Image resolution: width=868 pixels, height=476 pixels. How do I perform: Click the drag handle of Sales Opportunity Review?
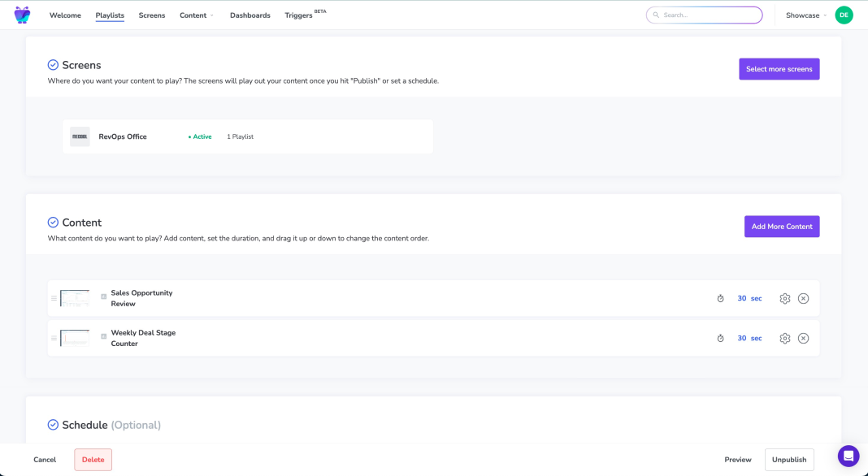(x=54, y=298)
